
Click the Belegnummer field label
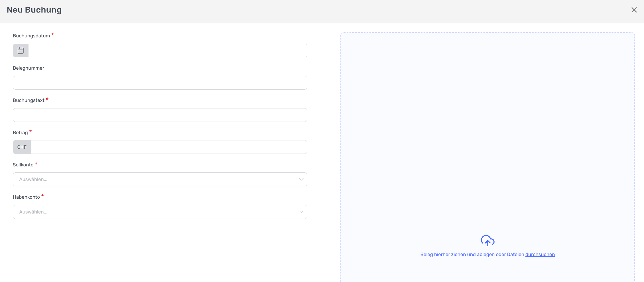click(x=29, y=68)
